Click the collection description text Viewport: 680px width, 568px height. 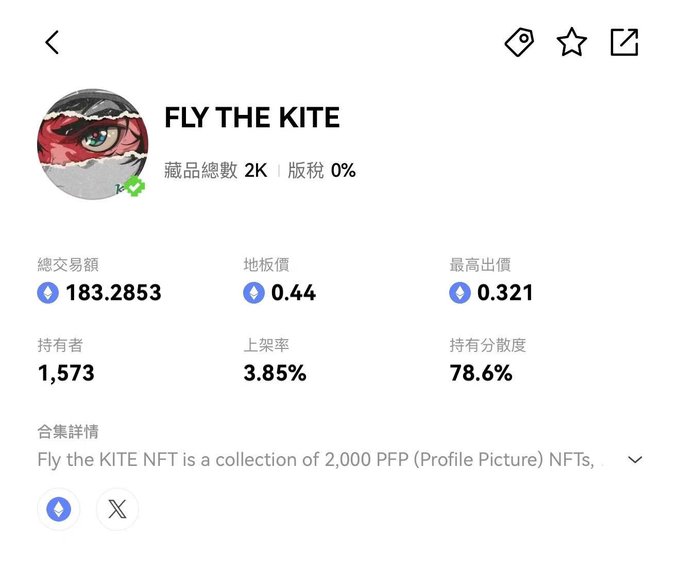coord(320,460)
